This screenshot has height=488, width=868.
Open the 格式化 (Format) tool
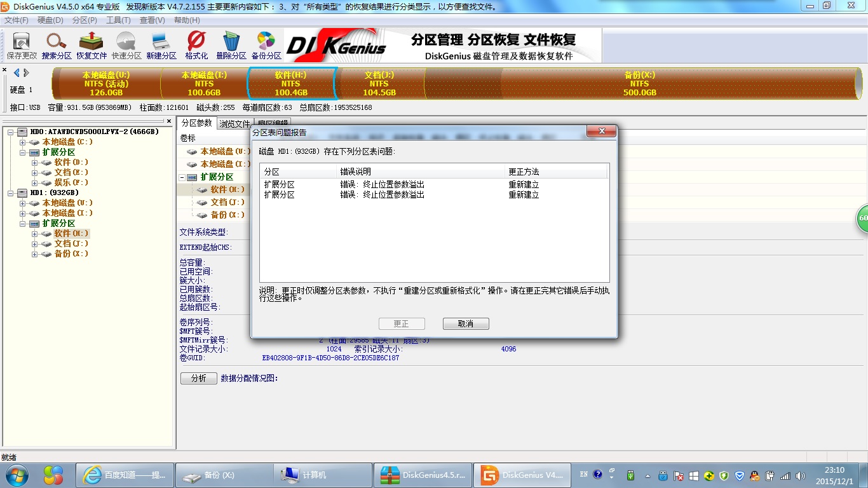pyautogui.click(x=196, y=44)
